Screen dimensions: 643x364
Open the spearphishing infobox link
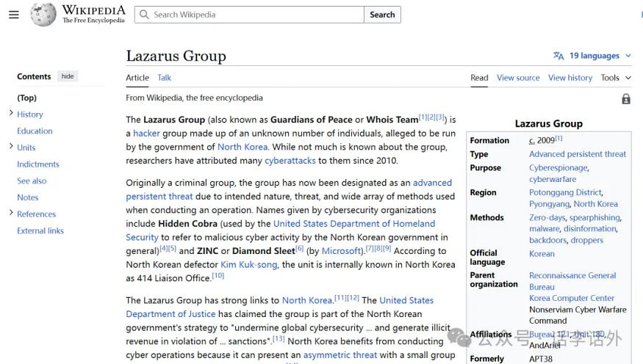click(x=594, y=217)
